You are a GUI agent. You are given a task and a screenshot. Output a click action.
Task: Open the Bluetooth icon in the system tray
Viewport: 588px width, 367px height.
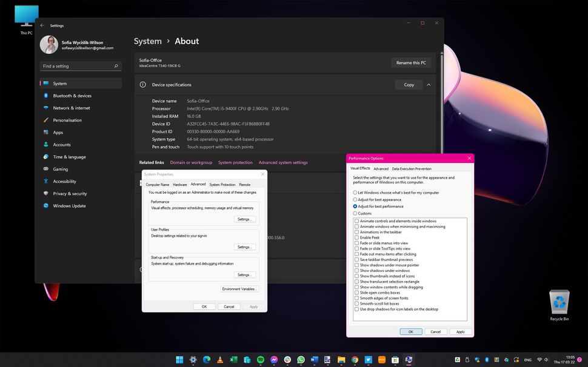click(x=487, y=359)
